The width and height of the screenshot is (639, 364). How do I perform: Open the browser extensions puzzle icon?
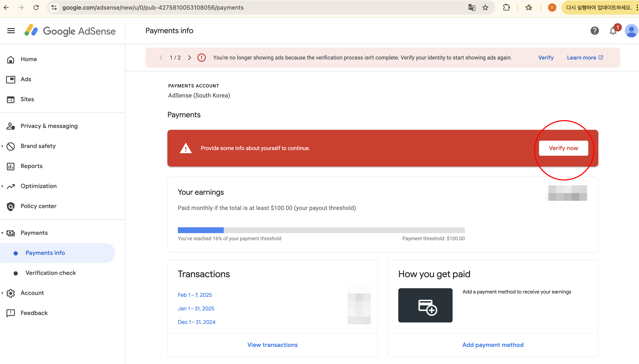click(506, 8)
